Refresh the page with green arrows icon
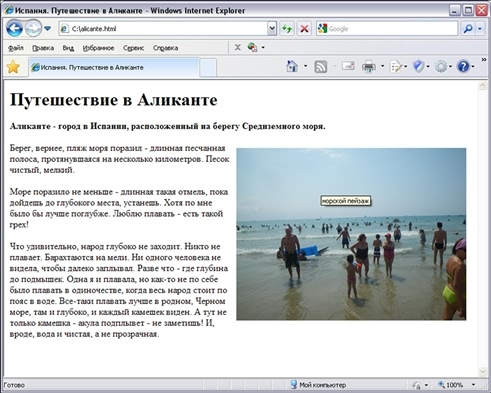 287,29
